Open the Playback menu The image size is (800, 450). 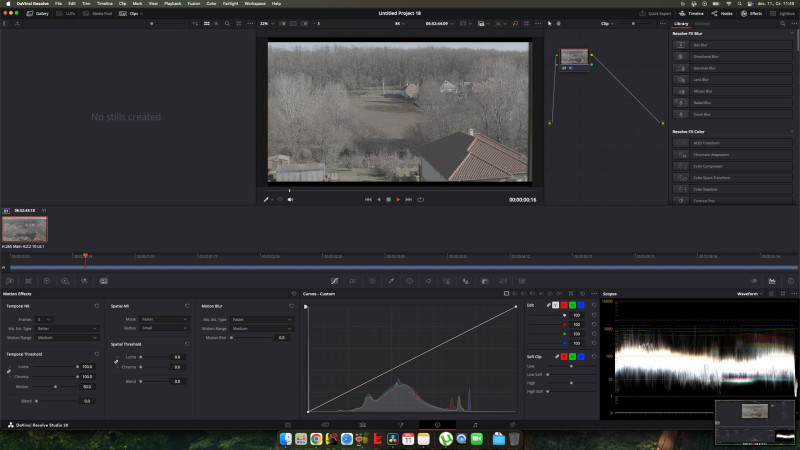[x=172, y=4]
